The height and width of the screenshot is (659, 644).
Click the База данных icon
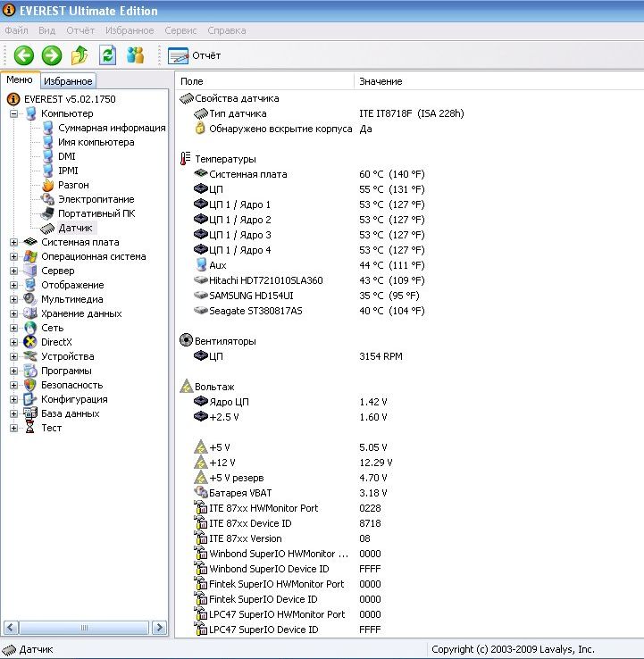coord(30,413)
